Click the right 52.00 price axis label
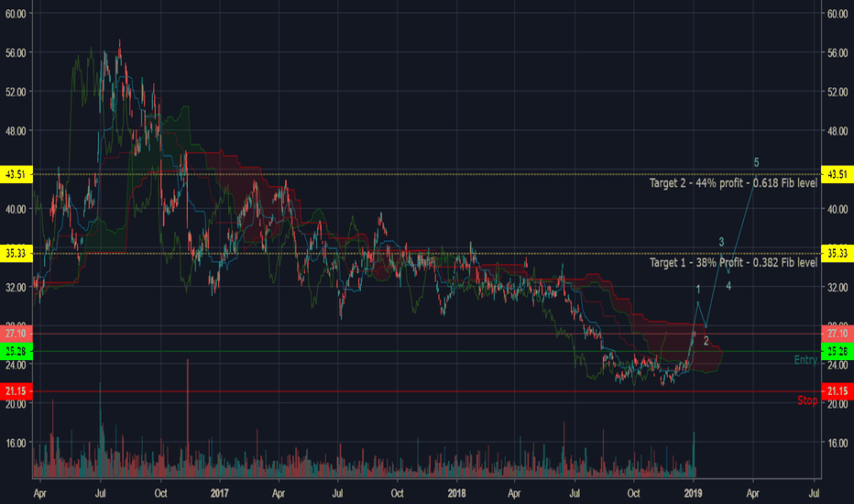This screenshot has height=504, width=854. coord(838,92)
